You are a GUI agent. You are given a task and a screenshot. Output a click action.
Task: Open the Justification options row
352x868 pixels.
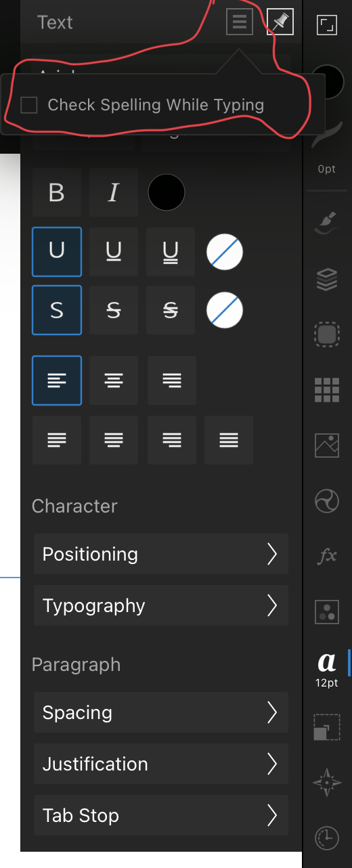pyautogui.click(x=161, y=764)
